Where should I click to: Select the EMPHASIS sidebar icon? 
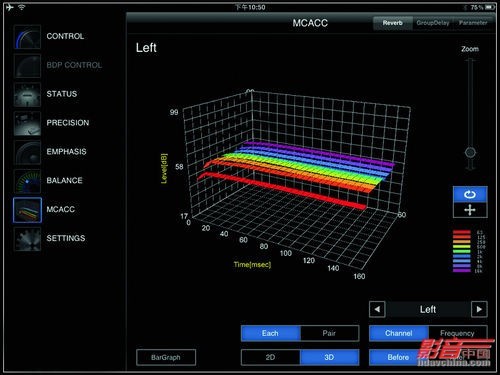click(27, 152)
